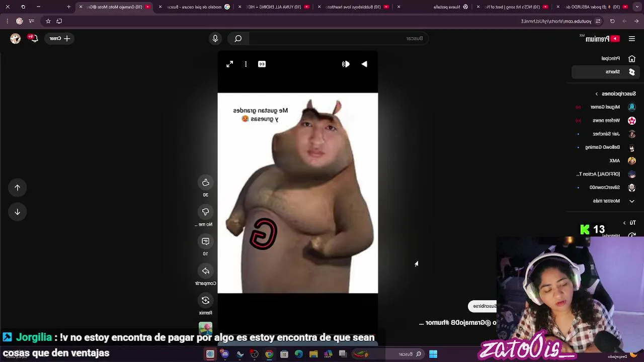
Task: Open the notifications bell
Action: [x=34, y=38]
